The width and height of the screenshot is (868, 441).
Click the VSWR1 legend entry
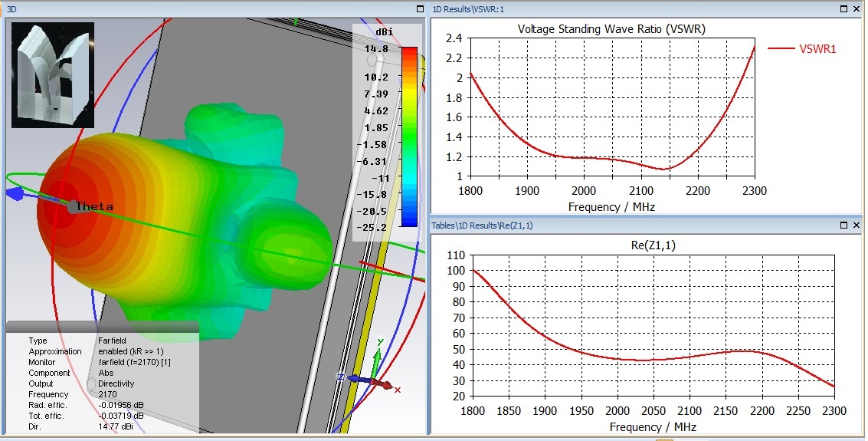click(x=802, y=49)
